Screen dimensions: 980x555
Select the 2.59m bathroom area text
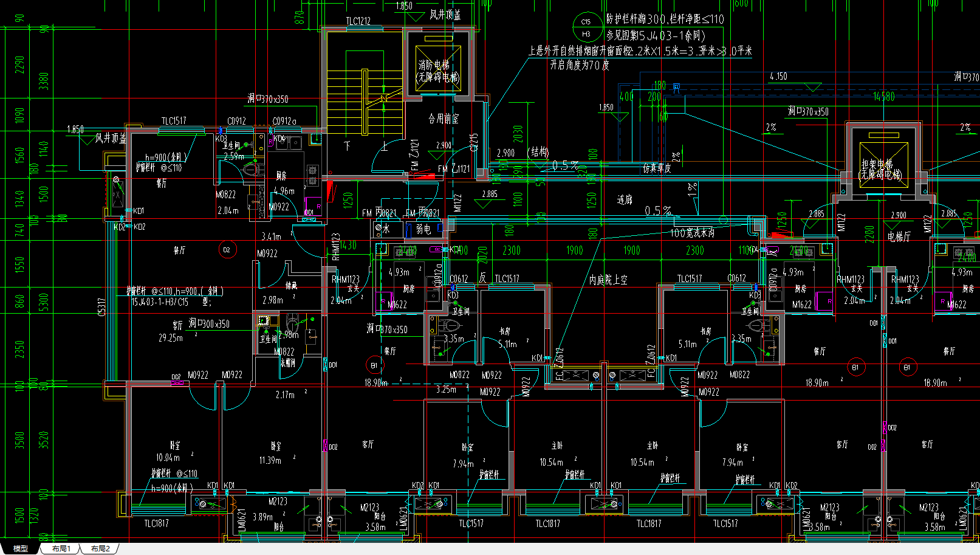pos(234,156)
